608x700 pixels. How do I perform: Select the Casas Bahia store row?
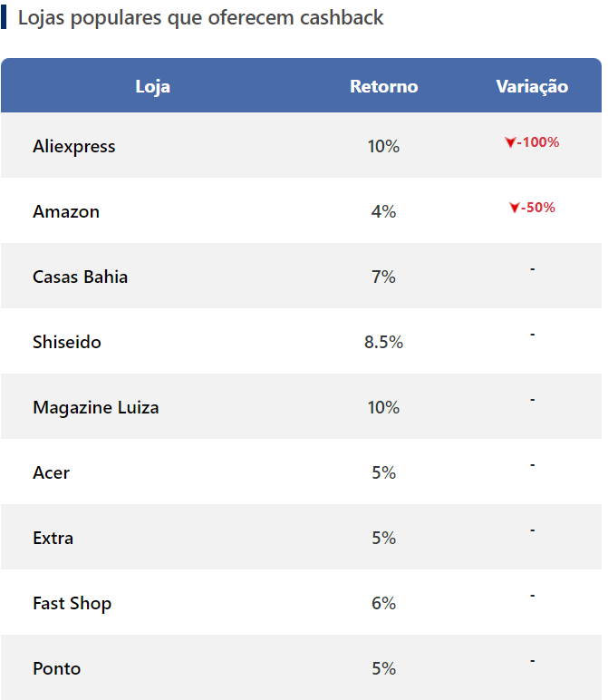[80, 277]
